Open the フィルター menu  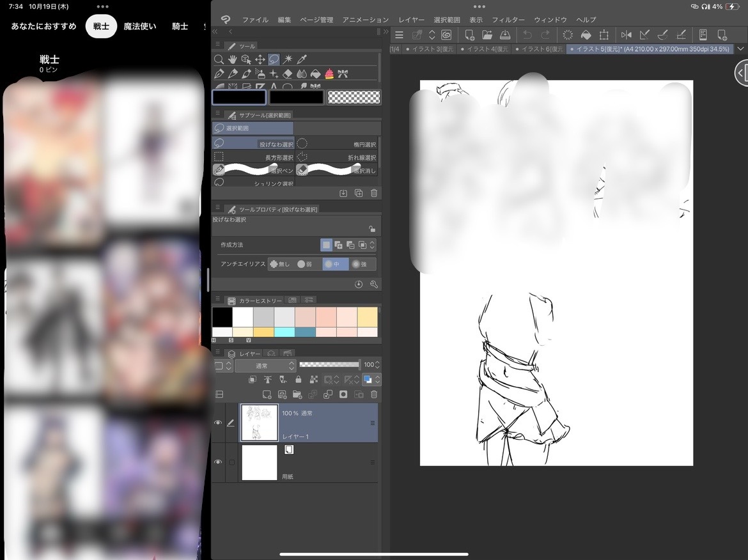coord(508,20)
